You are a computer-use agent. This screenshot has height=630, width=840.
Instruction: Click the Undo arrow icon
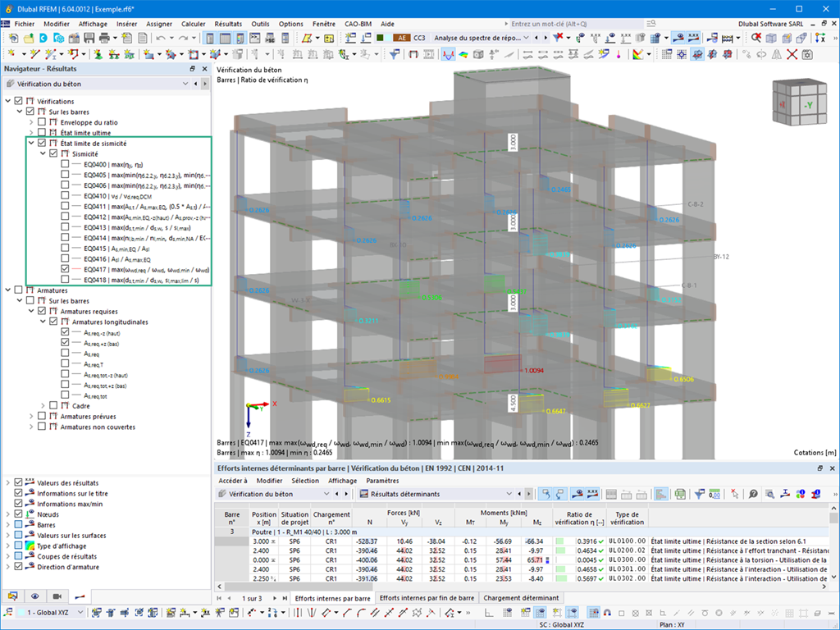[161, 38]
